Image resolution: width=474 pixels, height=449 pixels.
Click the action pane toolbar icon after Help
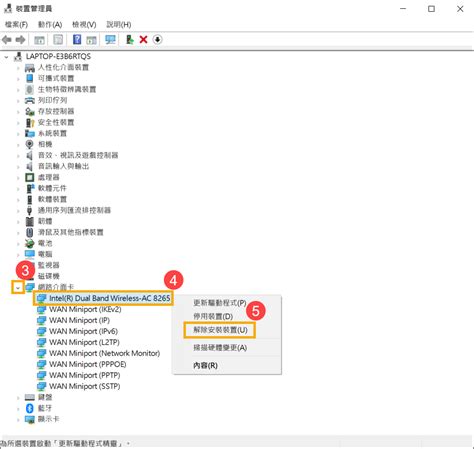91,40
